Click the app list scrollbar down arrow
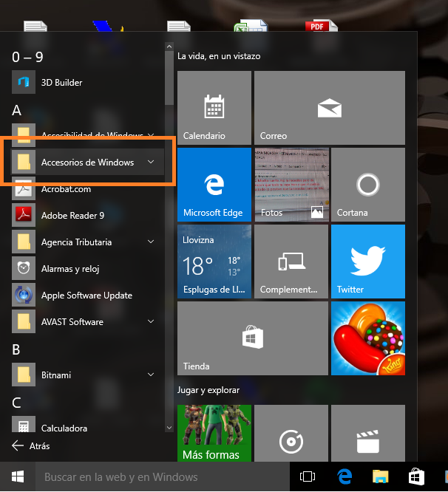Screen dimensions: 448x492 169,427
